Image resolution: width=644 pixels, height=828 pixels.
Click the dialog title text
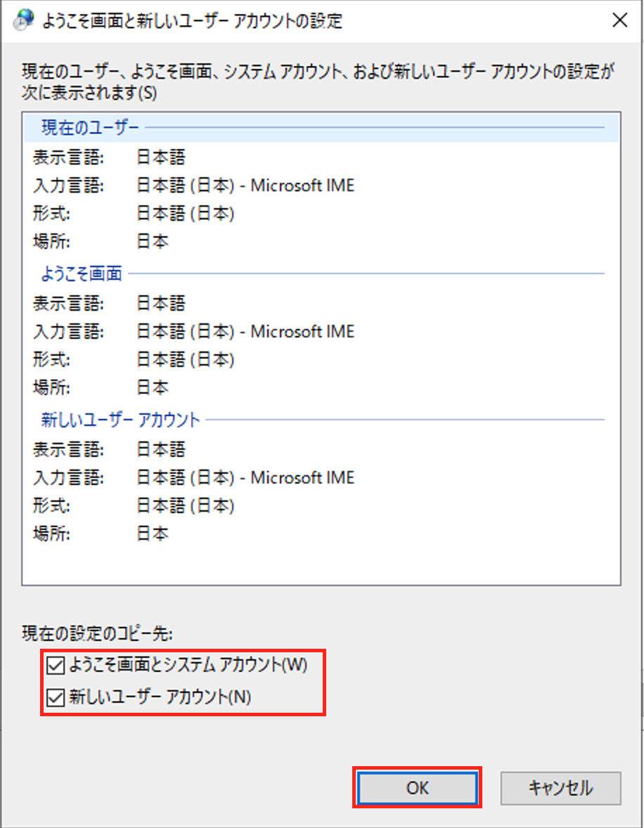point(176,20)
